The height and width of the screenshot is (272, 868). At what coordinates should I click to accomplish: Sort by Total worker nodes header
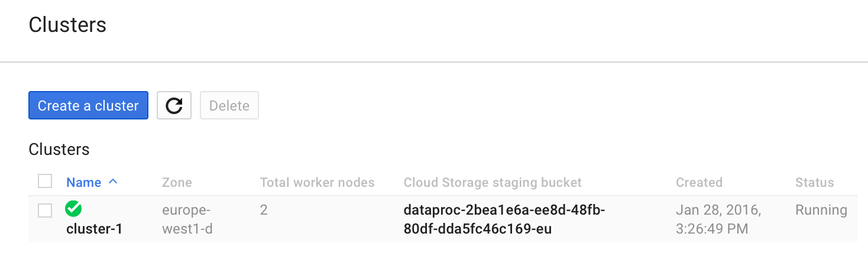click(x=317, y=182)
